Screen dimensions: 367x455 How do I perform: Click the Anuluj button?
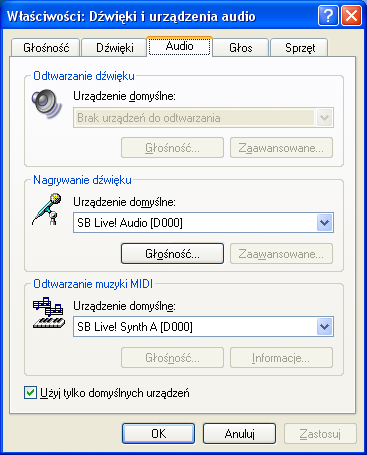click(239, 434)
